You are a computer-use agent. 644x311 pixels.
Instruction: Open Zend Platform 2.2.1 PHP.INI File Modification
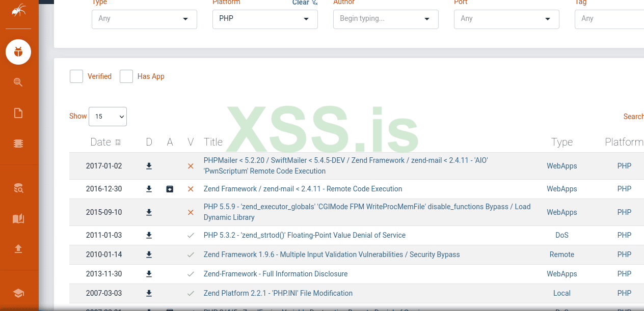278,293
